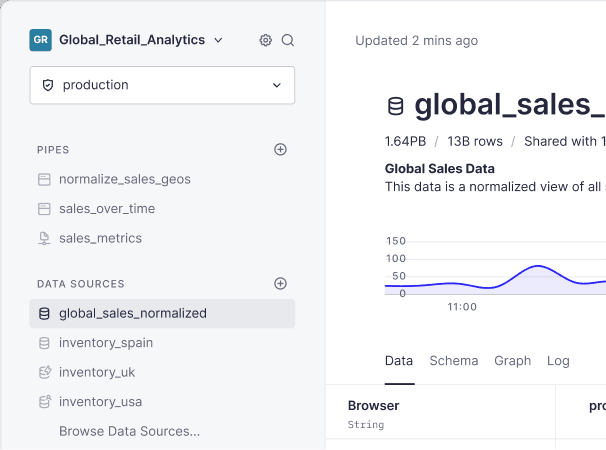Click the sales_metrics endpoint icon
Screen dimensions: 606x450
44,238
